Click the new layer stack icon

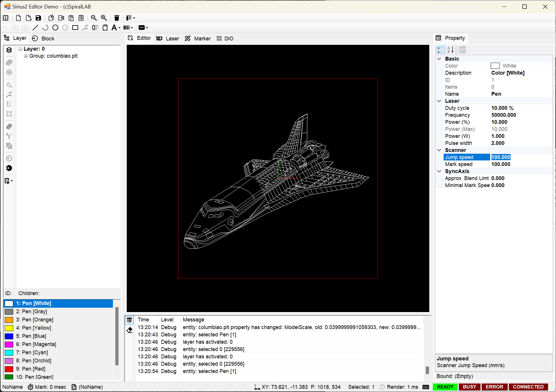9,50
